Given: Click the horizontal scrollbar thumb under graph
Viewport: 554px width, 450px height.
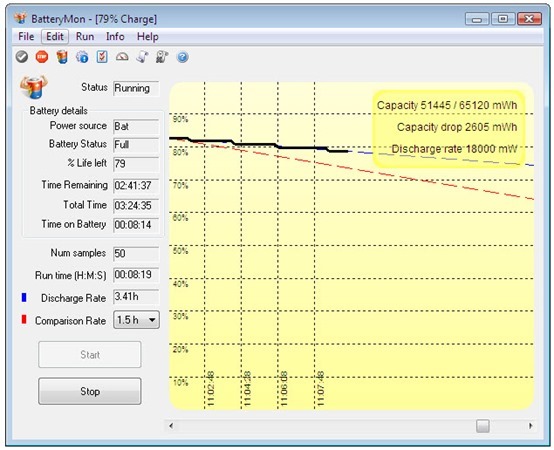Looking at the screenshot, I should point(483,426).
